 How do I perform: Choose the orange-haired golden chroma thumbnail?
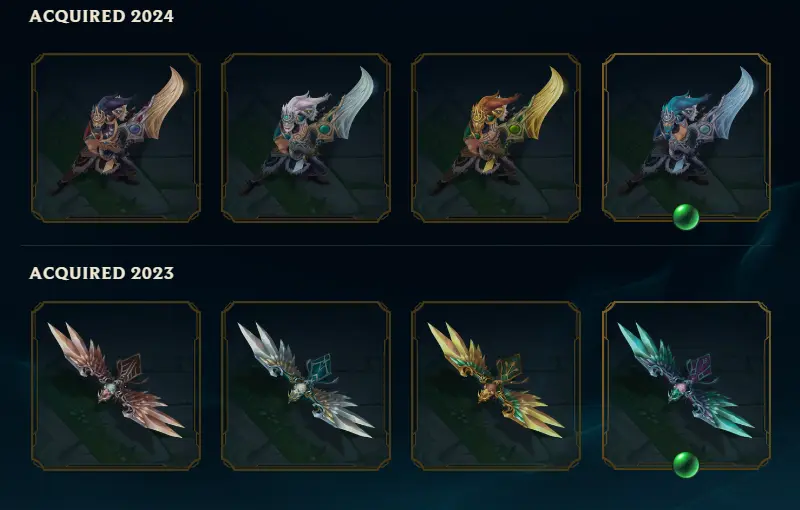[496, 138]
